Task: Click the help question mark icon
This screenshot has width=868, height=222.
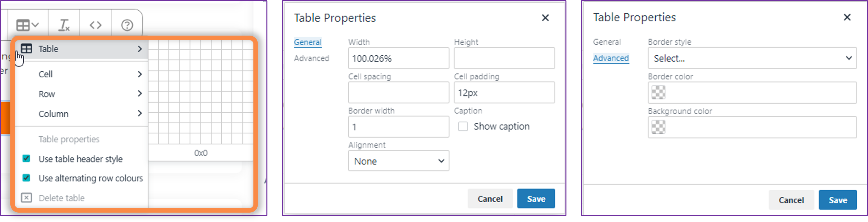Action: (x=127, y=25)
